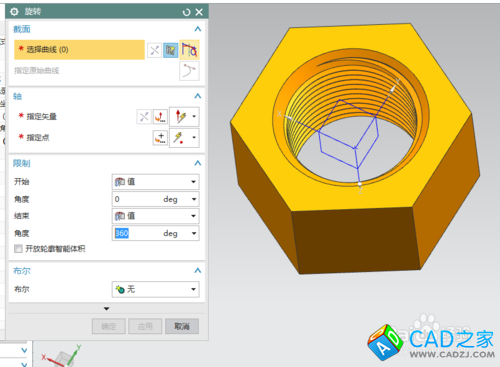Open the inferred vector dropdown arrow
Viewport: 500px width, 367px height.
[194, 117]
